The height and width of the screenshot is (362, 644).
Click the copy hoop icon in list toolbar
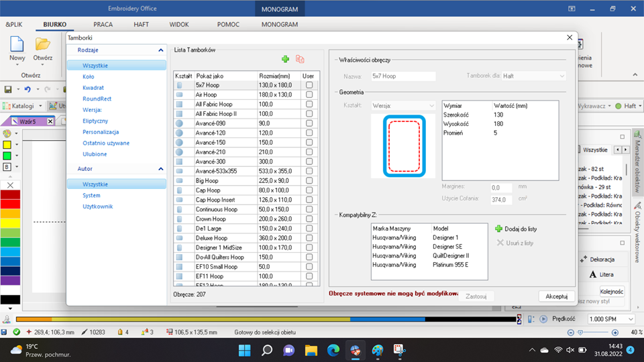300,59
